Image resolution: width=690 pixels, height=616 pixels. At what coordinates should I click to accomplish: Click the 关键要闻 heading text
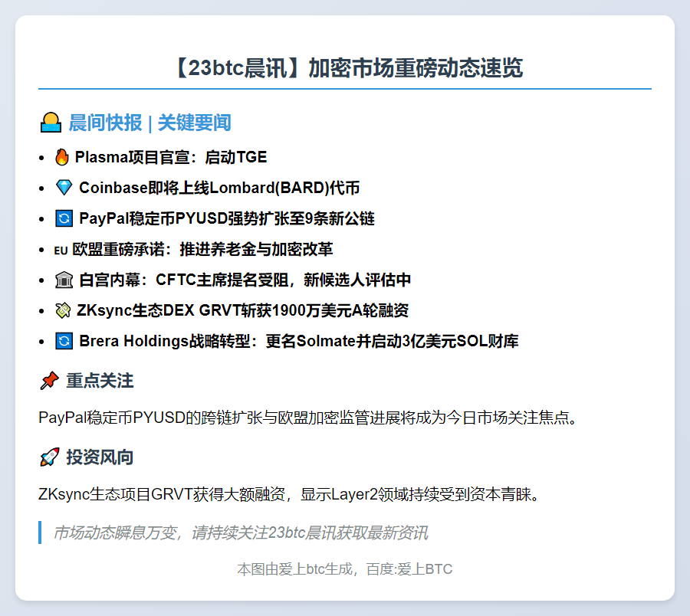click(195, 123)
